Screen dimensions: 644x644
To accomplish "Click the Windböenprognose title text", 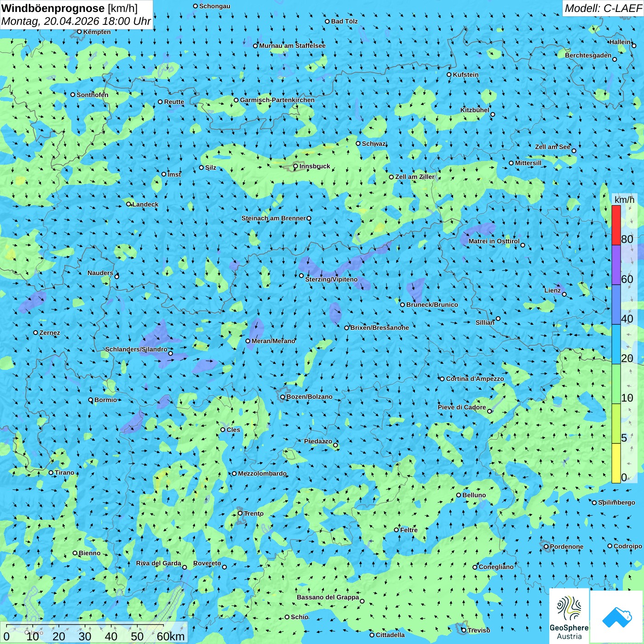I will click(x=53, y=8).
